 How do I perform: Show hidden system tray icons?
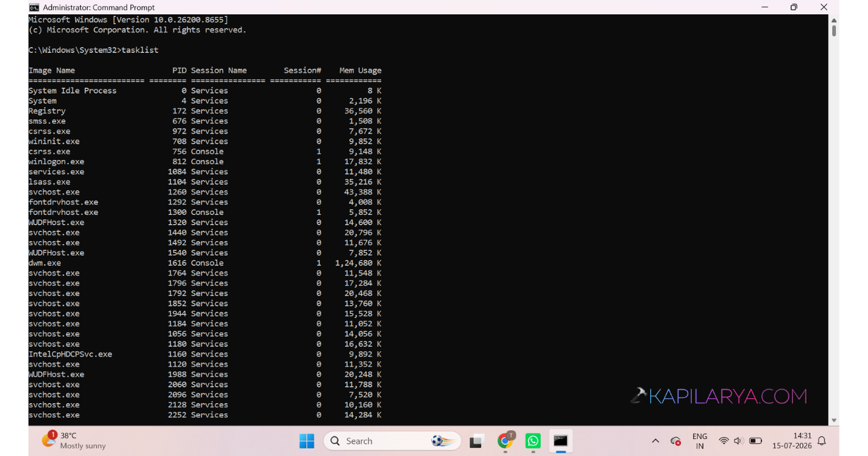655,441
